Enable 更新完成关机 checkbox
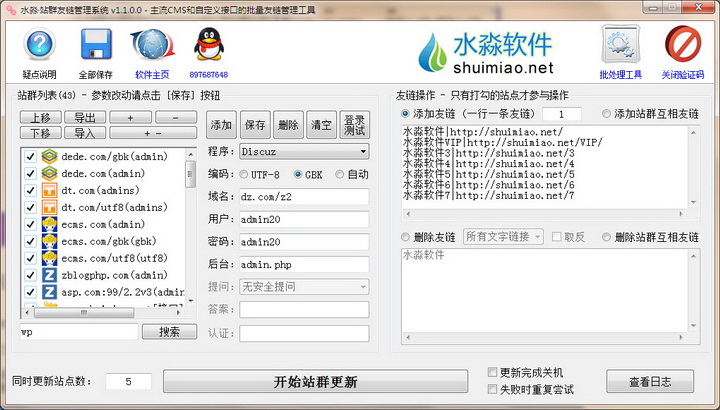720x410 pixels. pyautogui.click(x=492, y=372)
